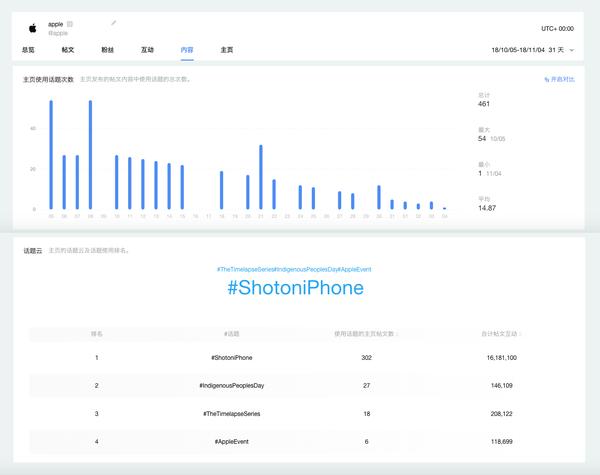Click the 话题云 section title
This screenshot has width=600, height=475.
(33, 251)
